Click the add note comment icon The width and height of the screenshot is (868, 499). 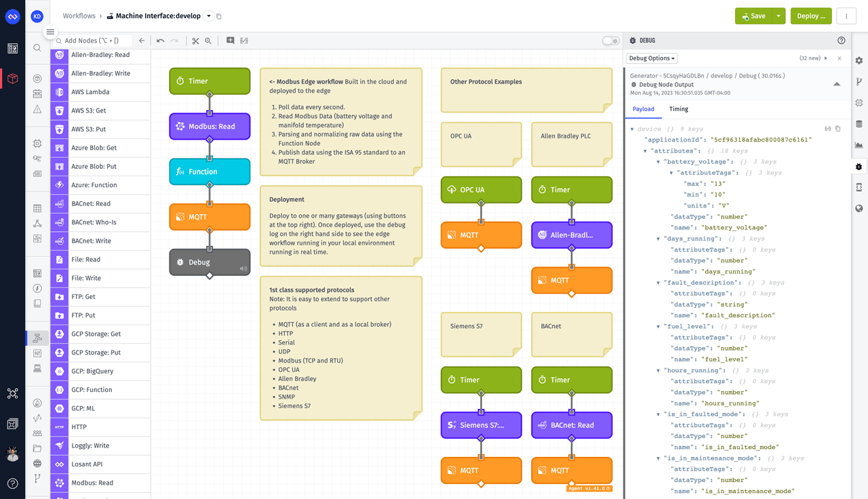pos(230,41)
